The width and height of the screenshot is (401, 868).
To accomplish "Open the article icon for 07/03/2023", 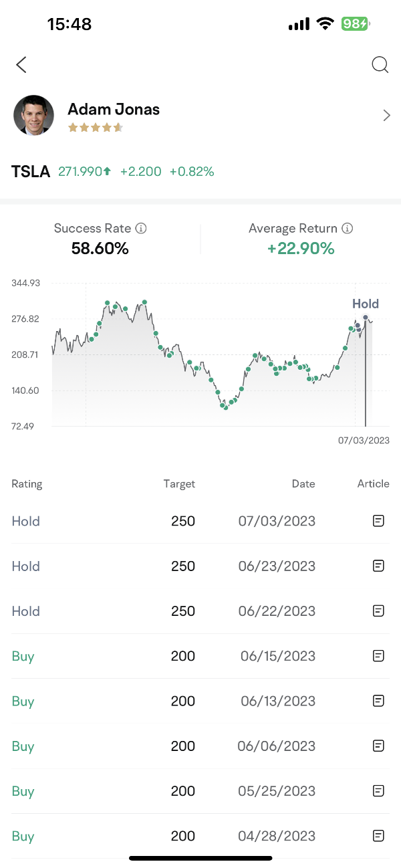I will (378, 521).
